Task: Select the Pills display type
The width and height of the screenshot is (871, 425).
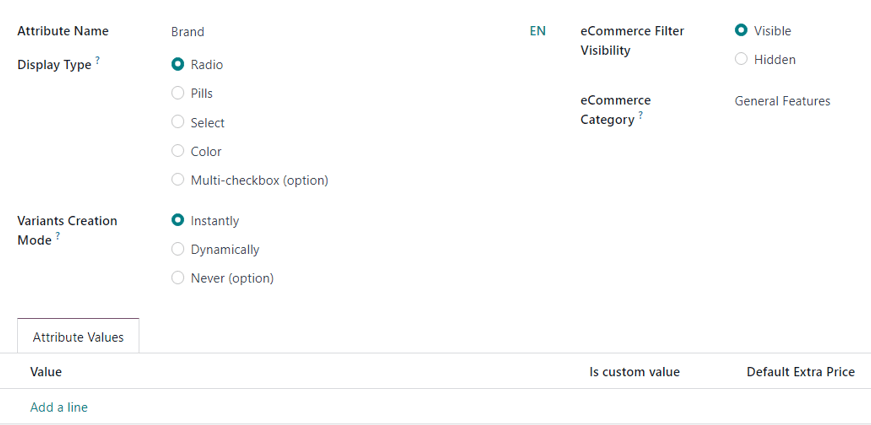Action: [x=178, y=94]
